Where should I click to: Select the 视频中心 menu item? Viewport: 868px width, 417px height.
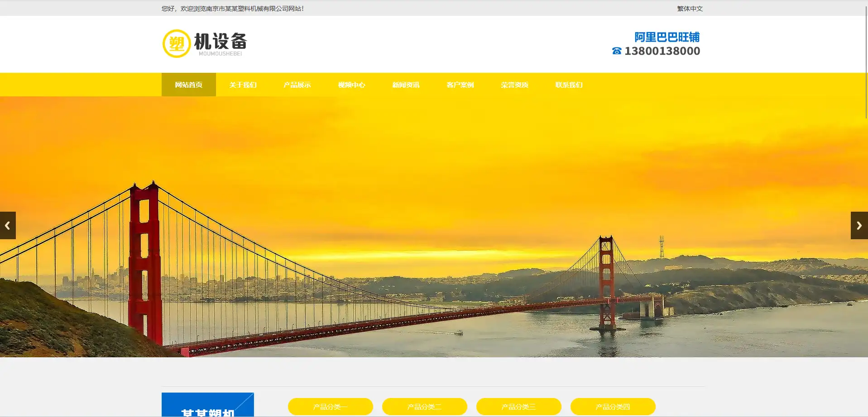[351, 85]
